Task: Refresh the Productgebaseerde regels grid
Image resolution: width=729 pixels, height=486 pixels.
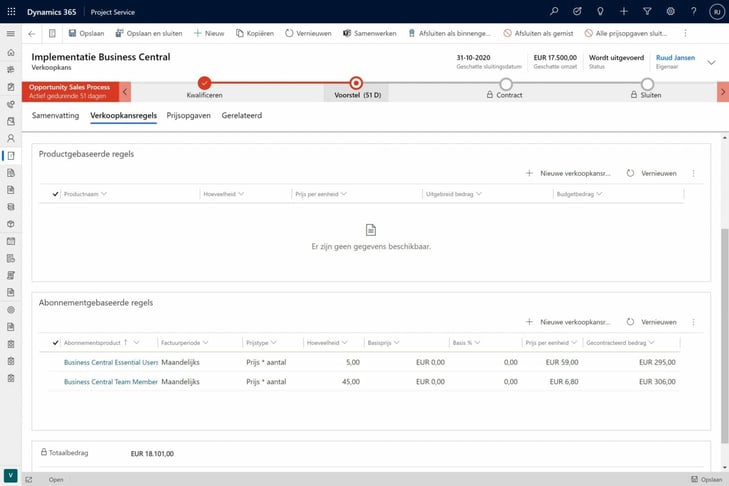Action: [x=651, y=173]
